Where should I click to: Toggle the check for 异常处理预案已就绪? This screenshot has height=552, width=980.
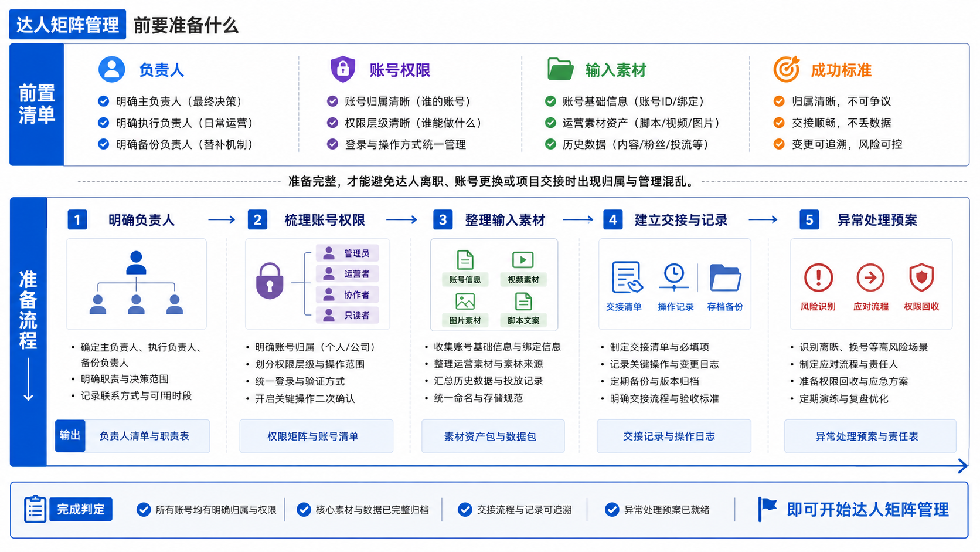tap(612, 510)
